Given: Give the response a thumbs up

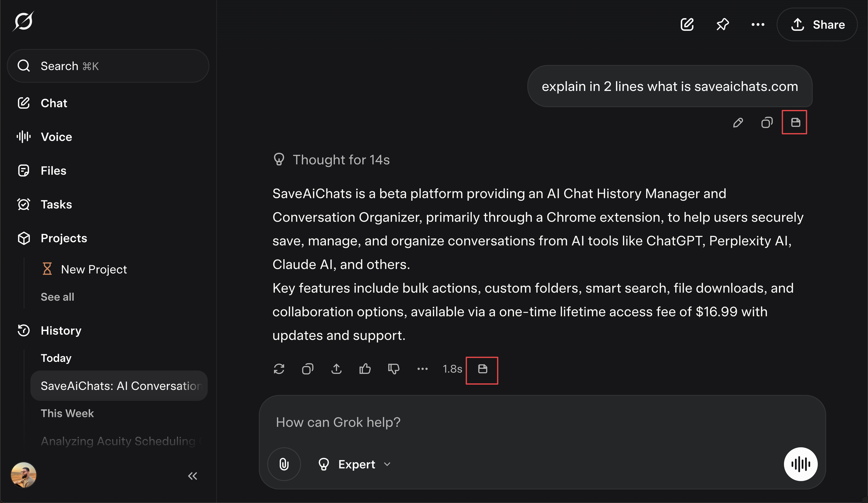Looking at the screenshot, I should pyautogui.click(x=365, y=369).
